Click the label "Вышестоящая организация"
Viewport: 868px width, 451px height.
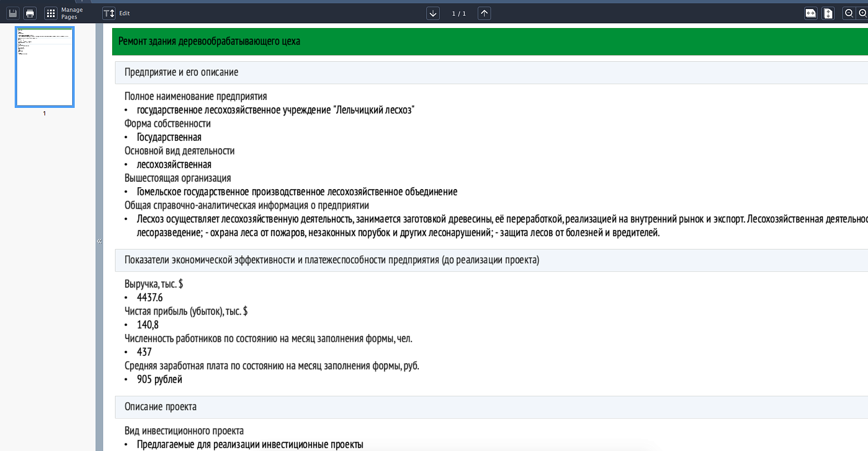(x=178, y=178)
